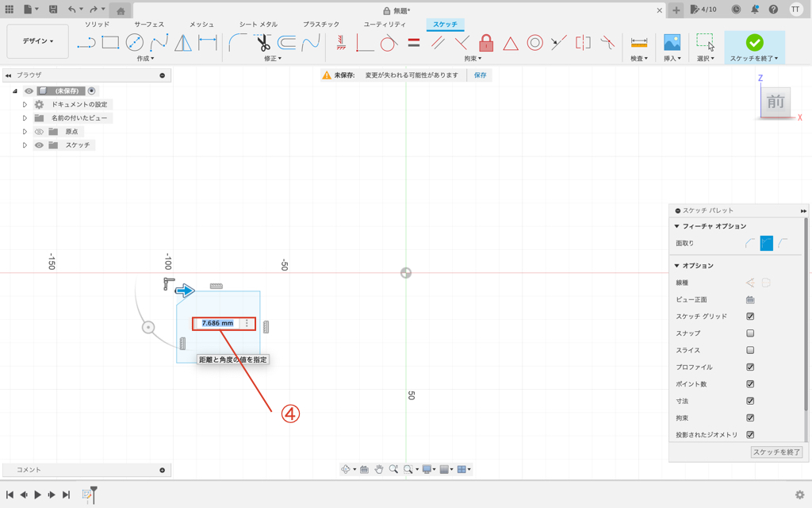Click the green Finish Sketch checkmark icon
The height and width of the screenshot is (508, 812).
pos(755,43)
